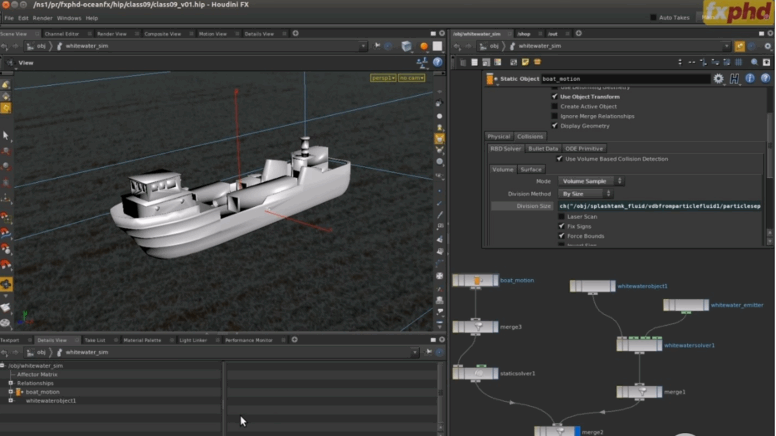The image size is (776, 436).
Task: Click the info icon in parameter header
Action: click(x=750, y=78)
